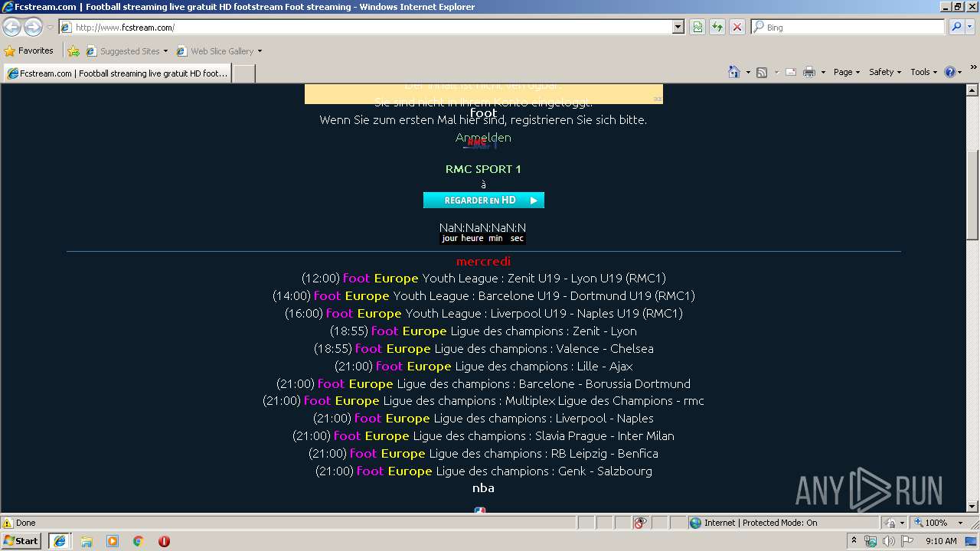
Task: Click the scrollbar down arrow
Action: pos(972,506)
